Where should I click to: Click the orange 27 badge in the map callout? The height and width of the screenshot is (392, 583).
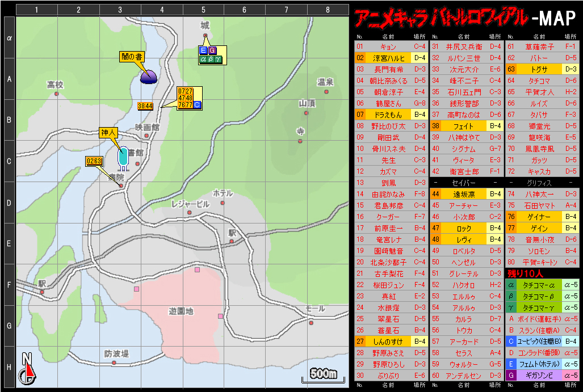click(189, 91)
